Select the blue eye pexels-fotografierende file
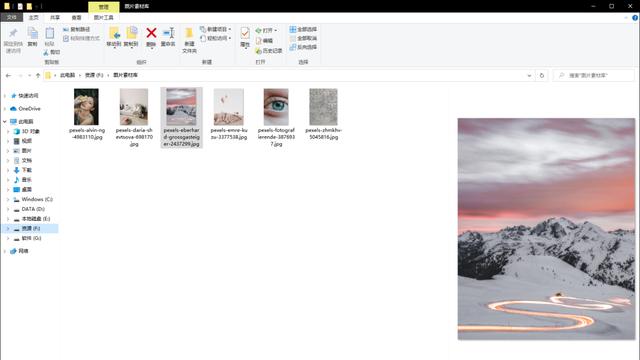The image size is (640, 360). [x=276, y=118]
